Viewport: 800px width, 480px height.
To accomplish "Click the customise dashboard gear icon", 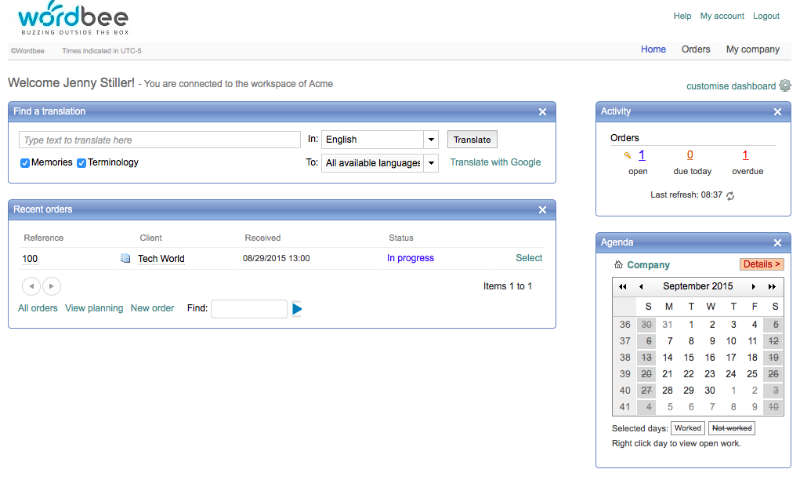I will coord(784,86).
